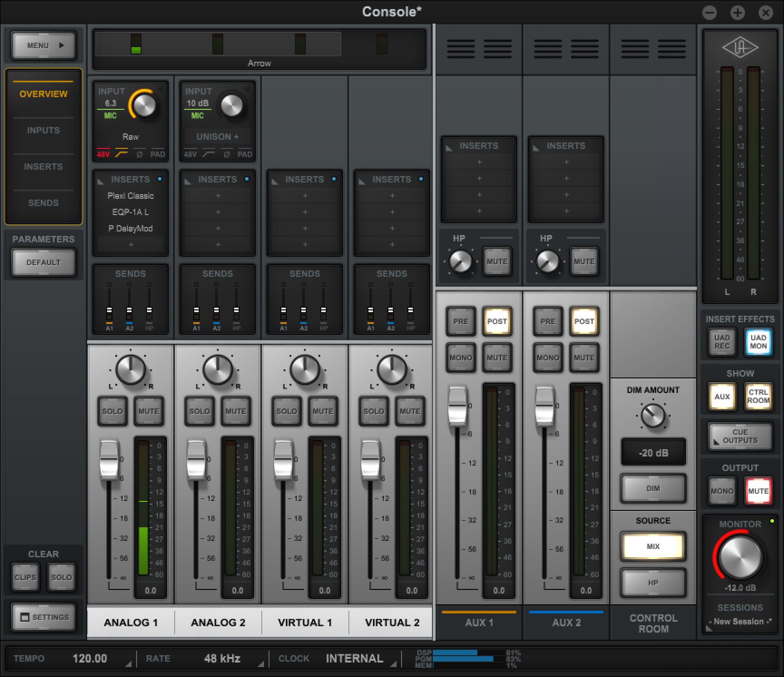Click the DEFAULT parameters button
This screenshot has width=784, height=677.
click(44, 262)
